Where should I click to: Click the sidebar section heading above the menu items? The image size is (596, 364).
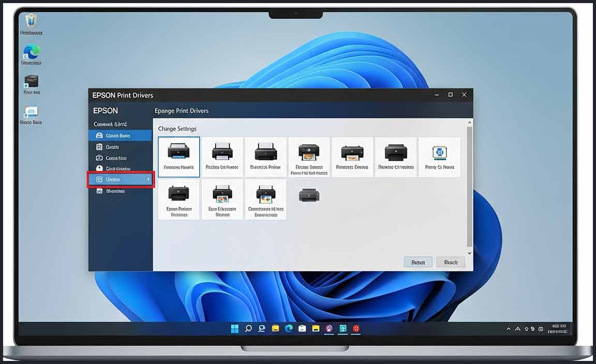tap(110, 124)
